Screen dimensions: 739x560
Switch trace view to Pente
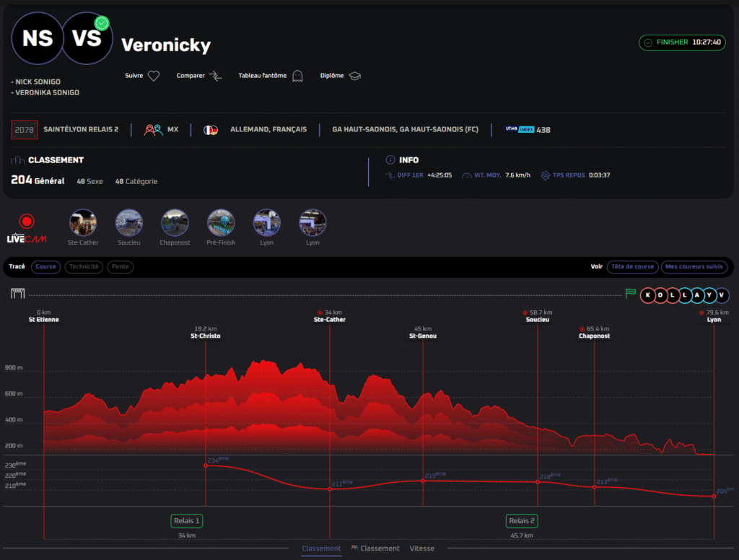pyautogui.click(x=121, y=267)
